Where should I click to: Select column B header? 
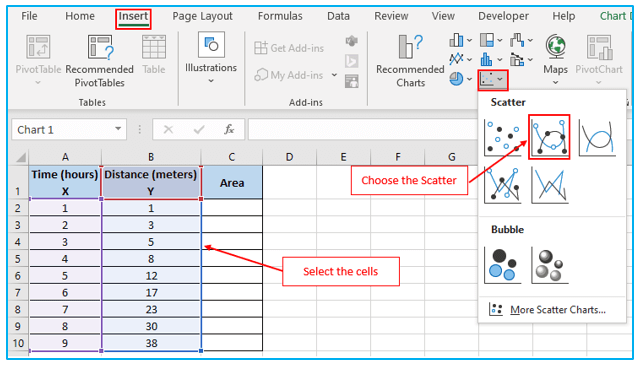pos(151,157)
